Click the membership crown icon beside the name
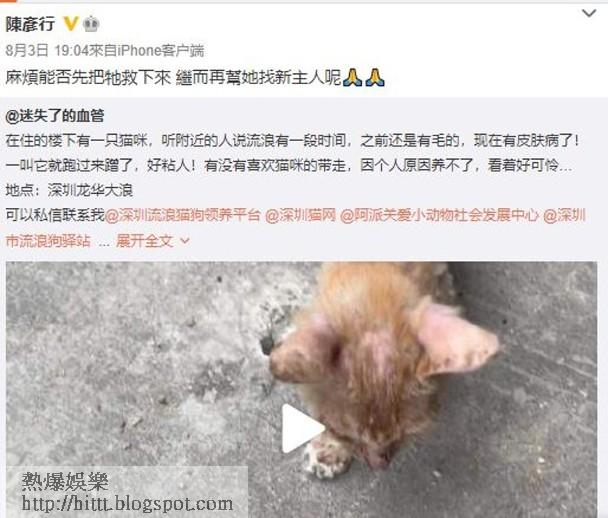This screenshot has height=518, width=608. [92, 24]
